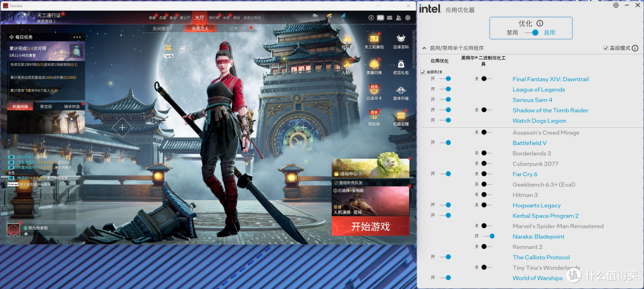Open Far Cry 6 link

coord(525,174)
